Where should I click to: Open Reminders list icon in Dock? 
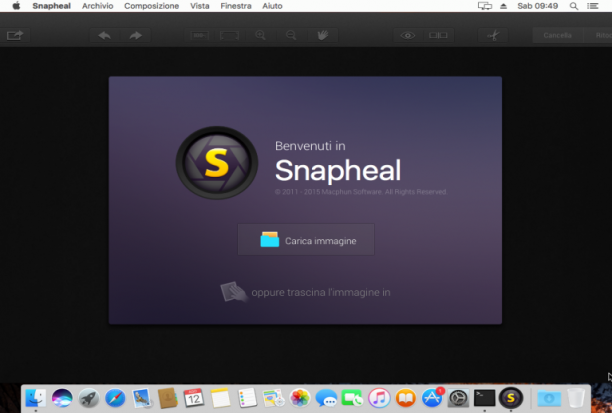247,398
